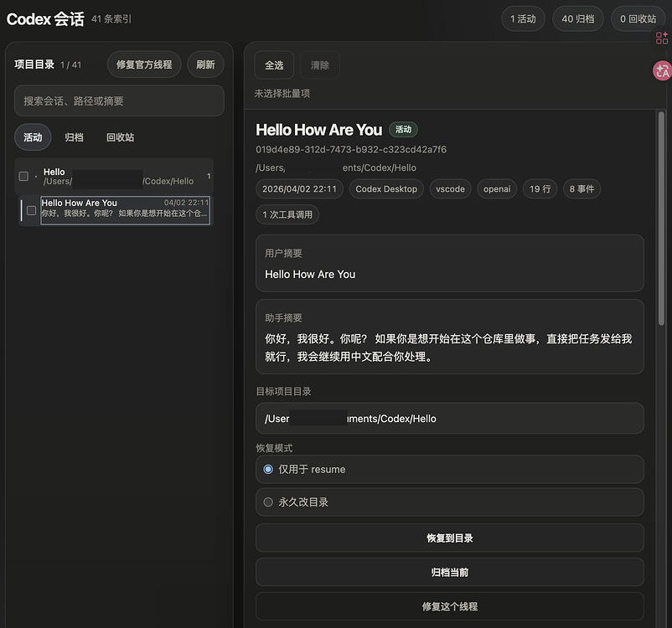
Task: Click the 清除 button
Action: [320, 65]
